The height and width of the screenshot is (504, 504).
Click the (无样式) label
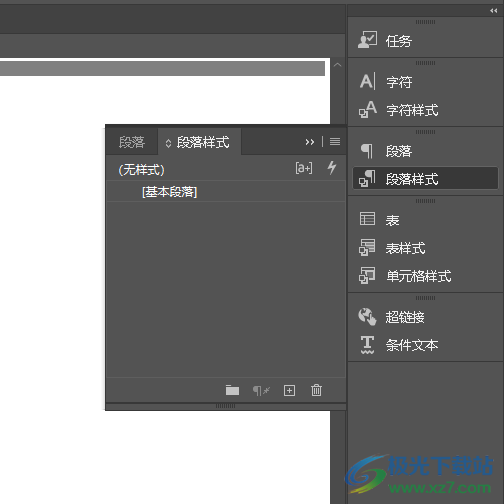[x=141, y=170]
